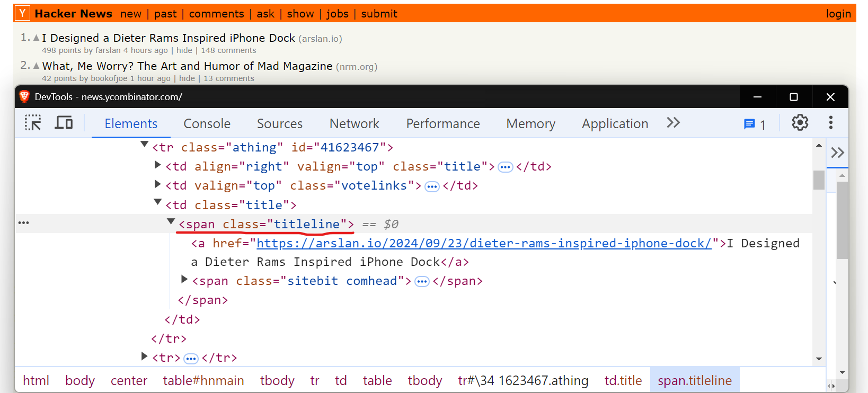Open user bookofjoe's profile
The width and height of the screenshot is (868, 393).
click(x=108, y=78)
